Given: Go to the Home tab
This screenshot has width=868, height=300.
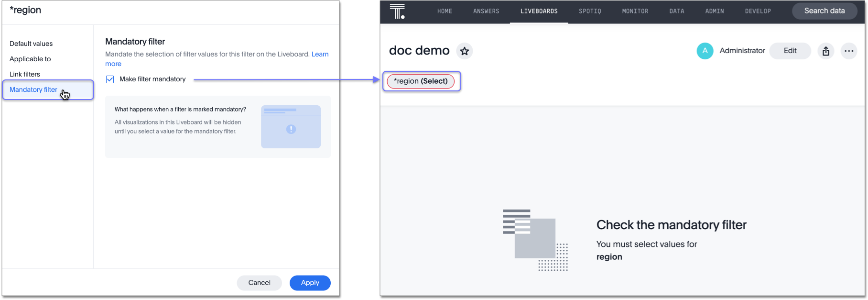Looking at the screenshot, I should [445, 11].
